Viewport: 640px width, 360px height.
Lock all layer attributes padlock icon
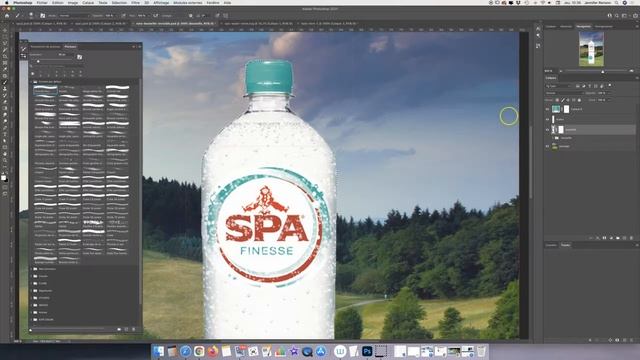pos(579,100)
